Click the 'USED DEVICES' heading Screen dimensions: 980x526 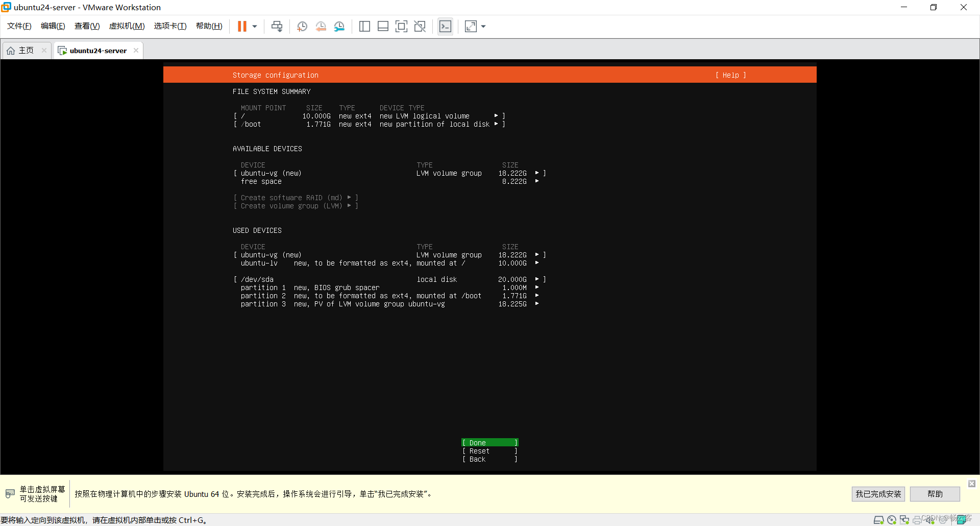[257, 230]
